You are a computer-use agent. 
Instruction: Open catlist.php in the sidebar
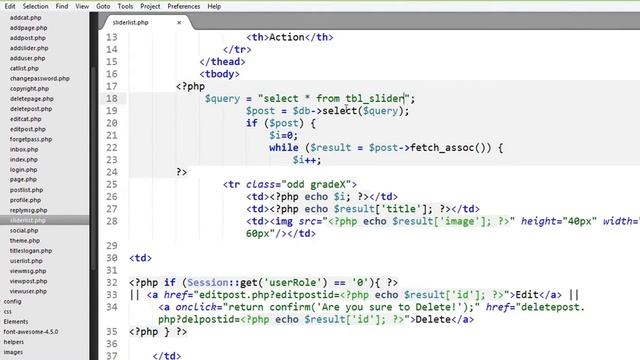[24, 68]
